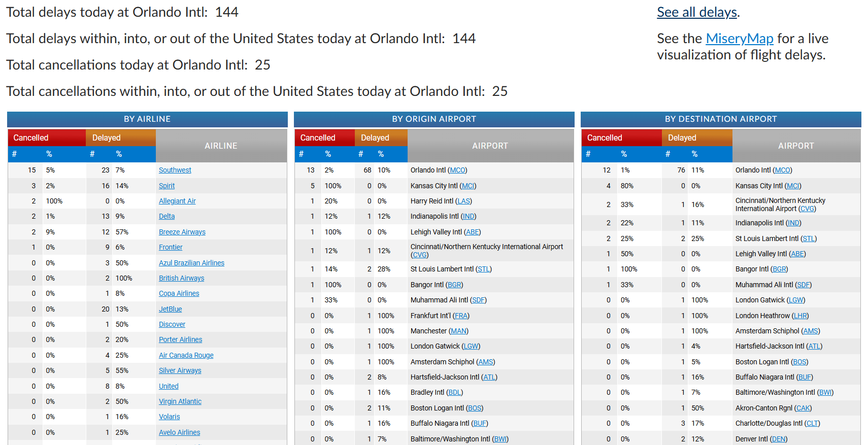Image resolution: width=868 pixels, height=445 pixels.
Task: Click the LHR destination airport link
Action: tap(800, 316)
